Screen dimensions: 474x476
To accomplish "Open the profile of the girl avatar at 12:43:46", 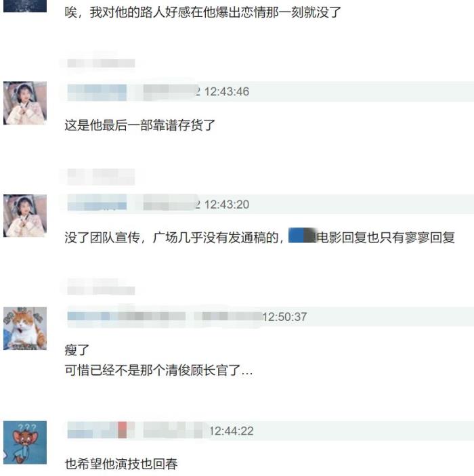I will click(x=25, y=103).
